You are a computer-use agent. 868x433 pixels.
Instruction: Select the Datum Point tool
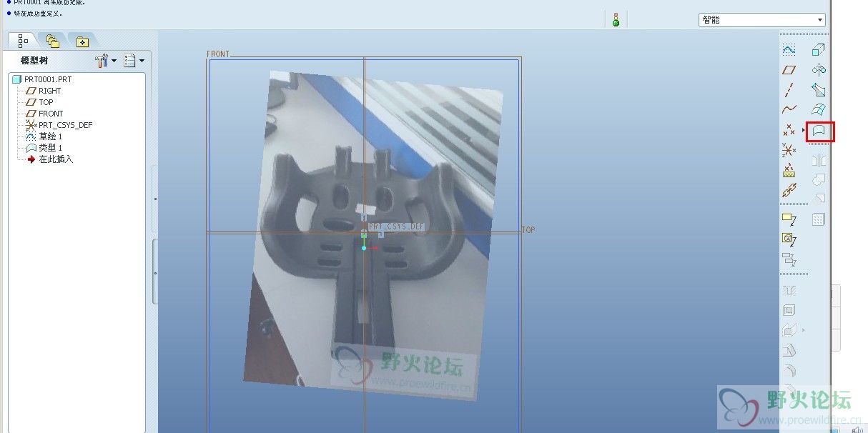coord(789,130)
